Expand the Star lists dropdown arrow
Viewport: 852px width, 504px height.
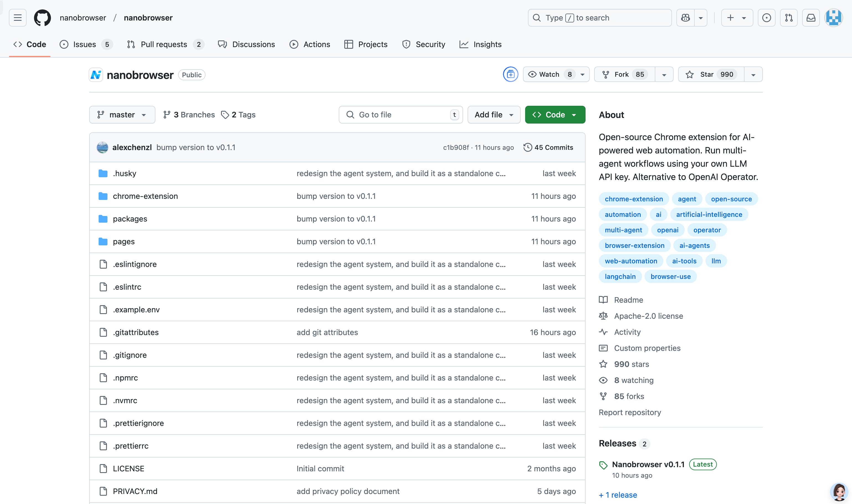tap(753, 74)
